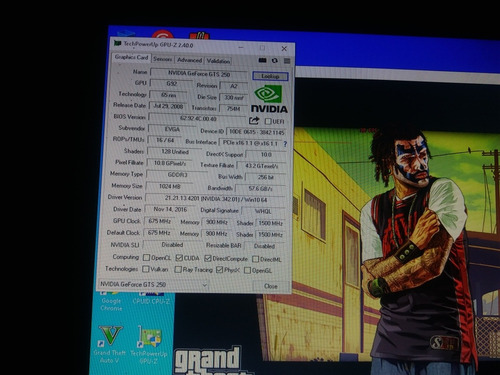Click the ROPs/TMUs value 16 / 64
This screenshot has height=375, width=500.
165,140
